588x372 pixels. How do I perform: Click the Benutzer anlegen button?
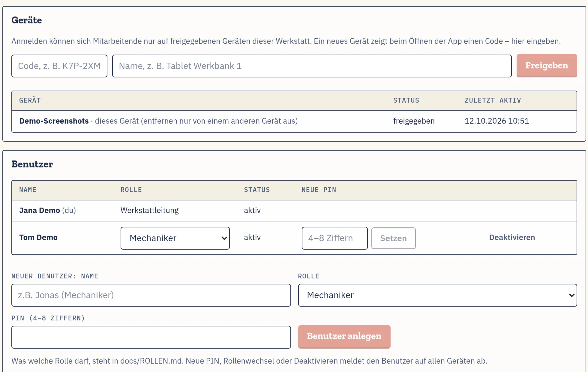pos(344,337)
